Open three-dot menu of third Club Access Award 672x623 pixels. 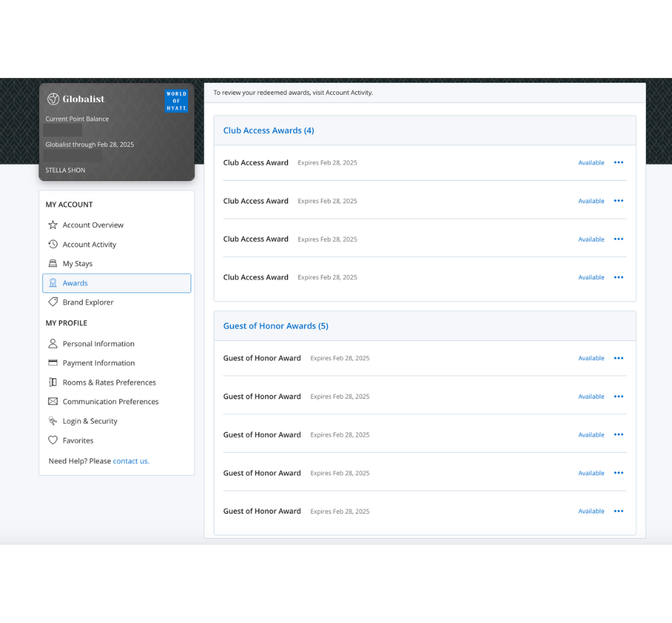click(619, 239)
